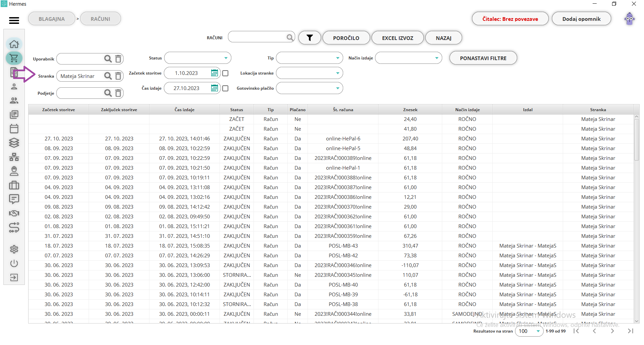The width and height of the screenshot is (644, 345).
Task: Sort by Znesek column header
Action: (410, 110)
